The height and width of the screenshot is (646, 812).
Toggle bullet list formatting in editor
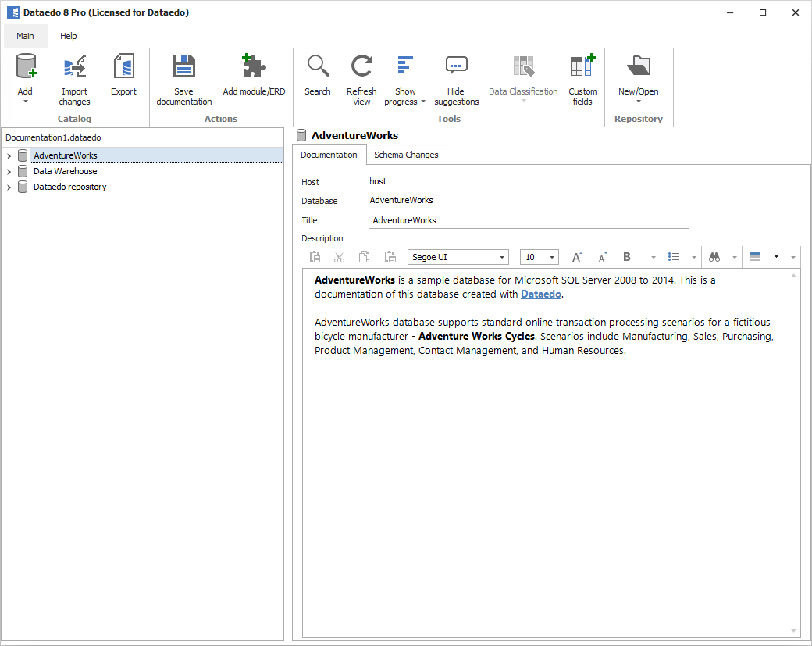click(x=674, y=257)
